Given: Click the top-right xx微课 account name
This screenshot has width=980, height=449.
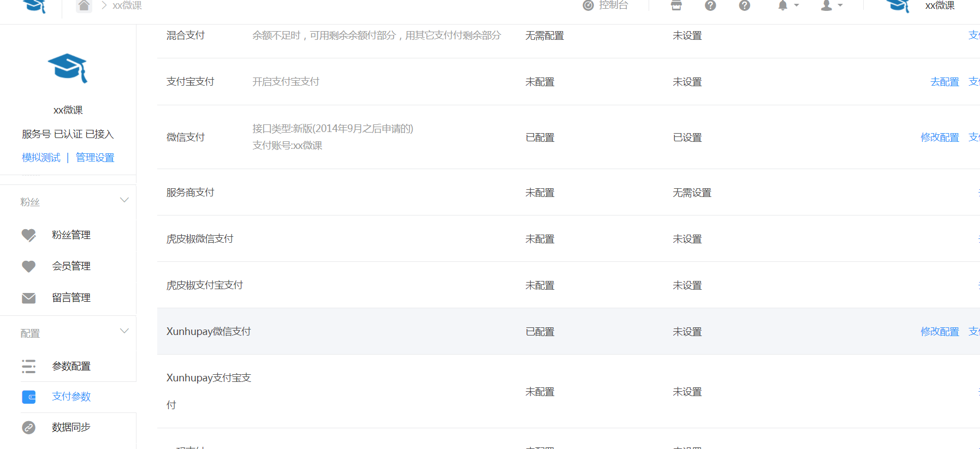Looking at the screenshot, I should click(x=940, y=5).
